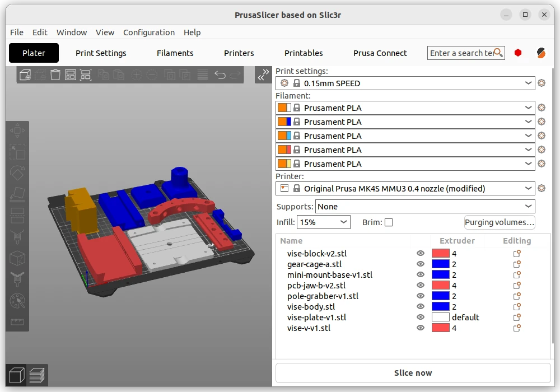The width and height of the screenshot is (560, 392).
Task: Select the Seam painting brush tool
Action: tap(17, 279)
